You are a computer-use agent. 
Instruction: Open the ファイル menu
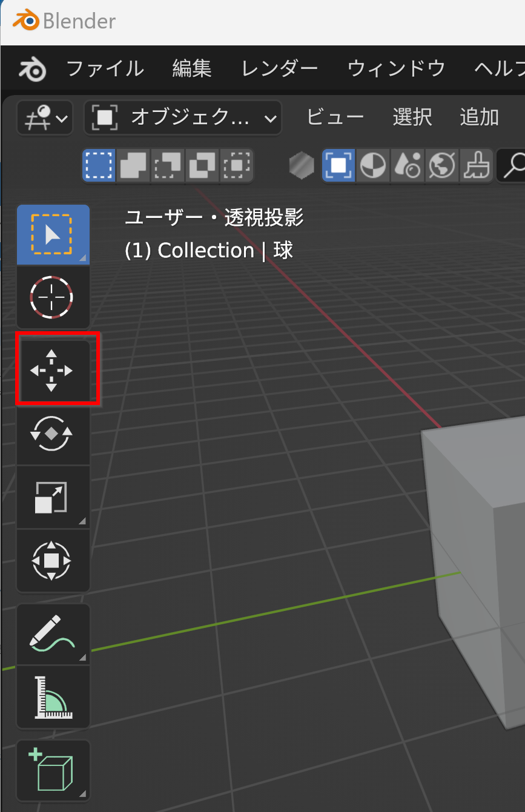[104, 68]
